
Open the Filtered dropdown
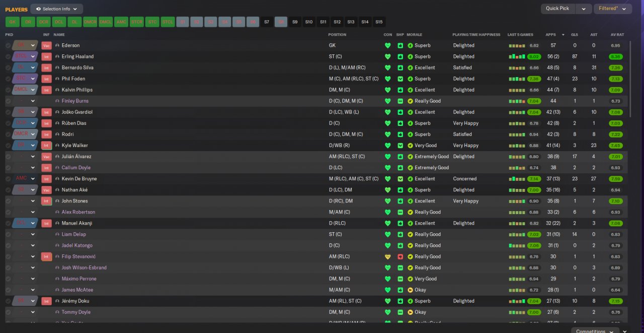612,9
